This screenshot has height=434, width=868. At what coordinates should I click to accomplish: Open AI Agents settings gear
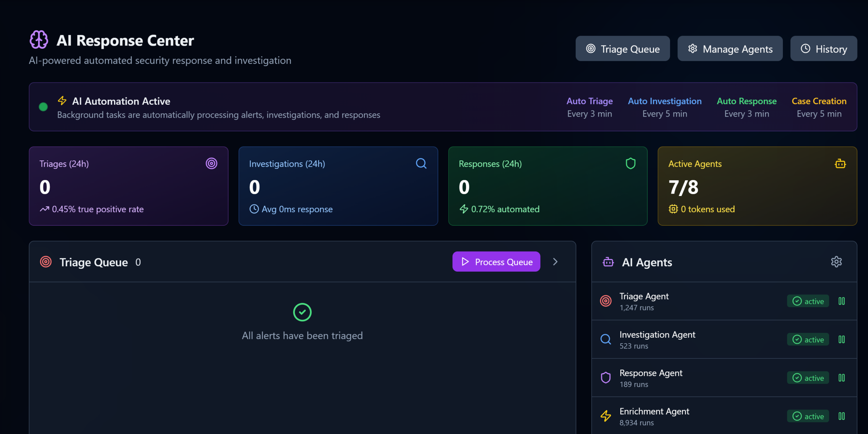click(836, 262)
